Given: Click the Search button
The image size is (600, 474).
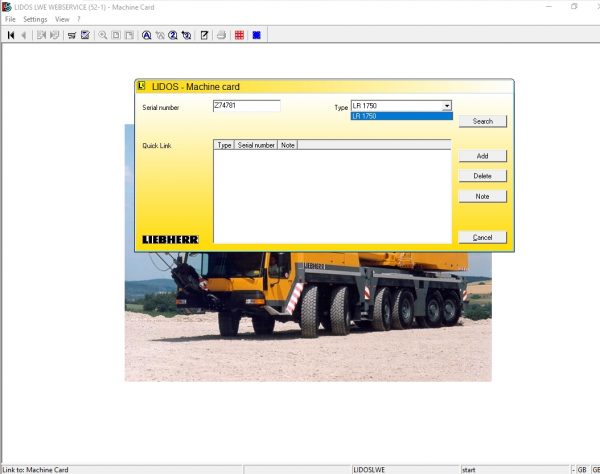Looking at the screenshot, I should [x=483, y=121].
